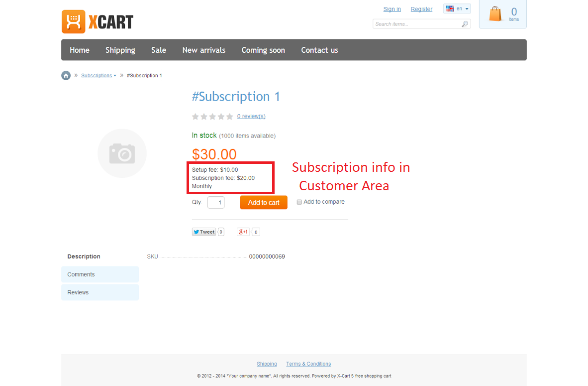The image size is (588, 386).
Task: Click the Add to cart button
Action: coord(264,202)
